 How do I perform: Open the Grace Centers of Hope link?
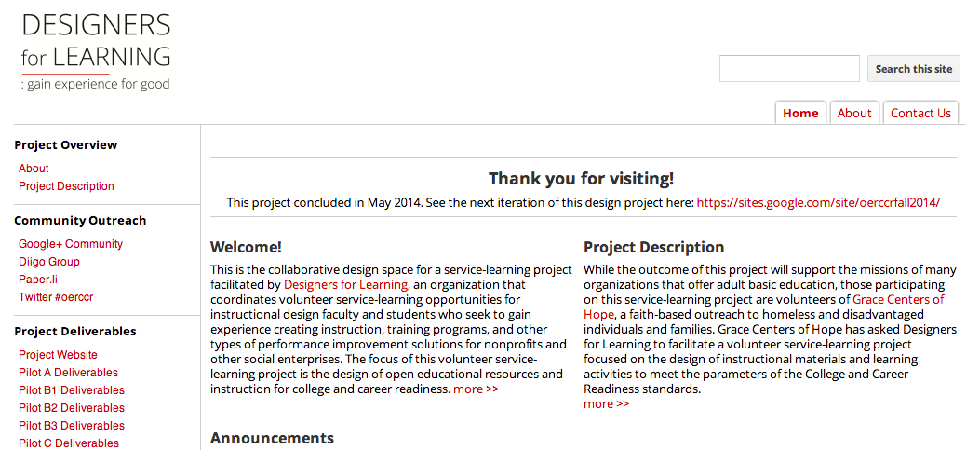[x=898, y=299]
